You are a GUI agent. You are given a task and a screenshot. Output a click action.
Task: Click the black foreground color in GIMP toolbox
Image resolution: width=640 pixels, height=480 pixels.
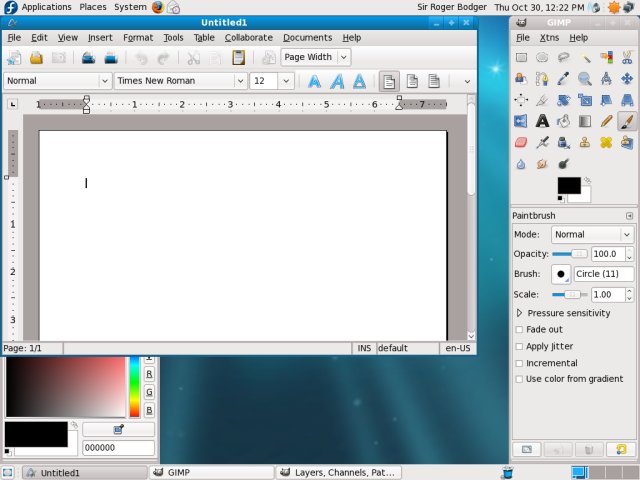click(569, 185)
